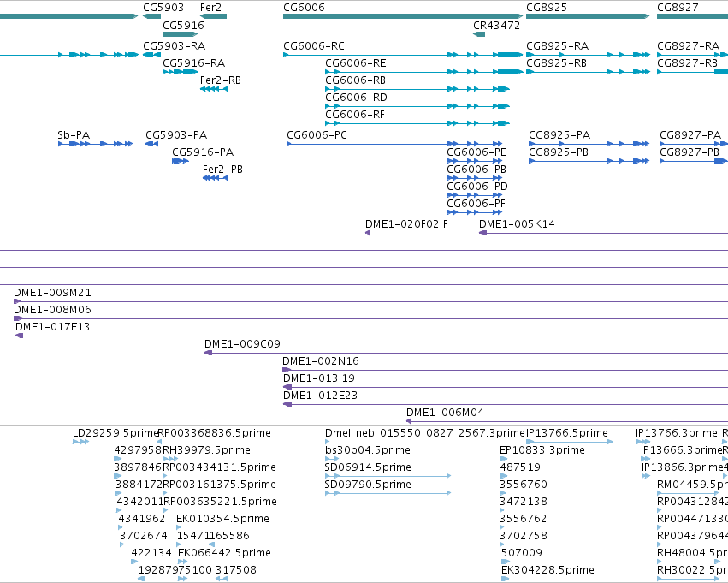Select transcript CG6006-RB

click(355, 80)
